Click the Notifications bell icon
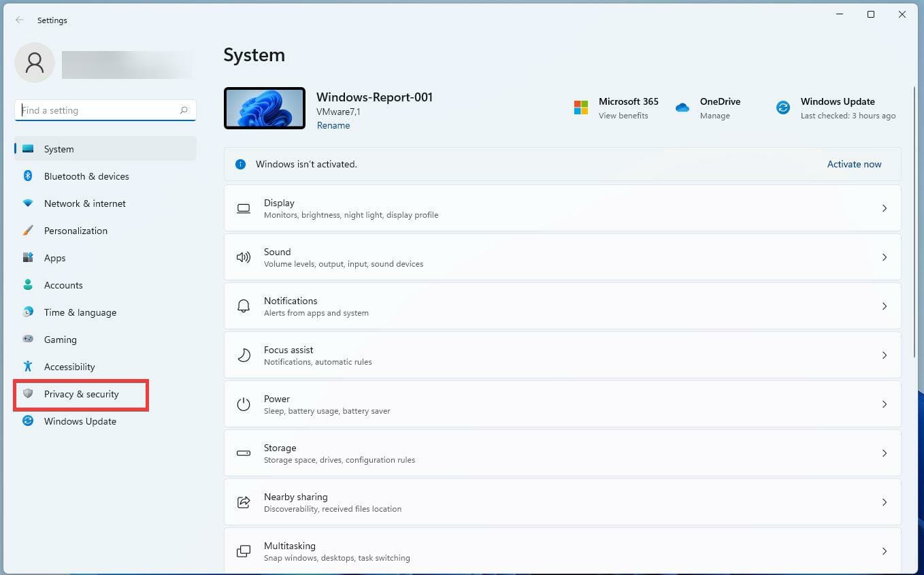 [x=244, y=306]
